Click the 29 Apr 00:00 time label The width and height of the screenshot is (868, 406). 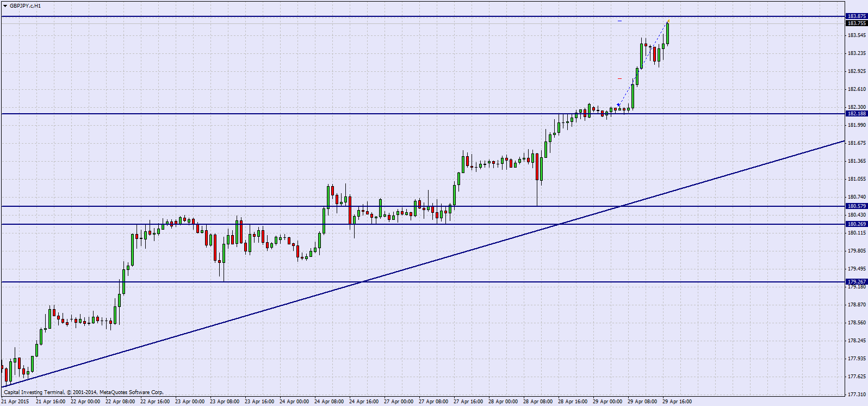[x=607, y=402]
